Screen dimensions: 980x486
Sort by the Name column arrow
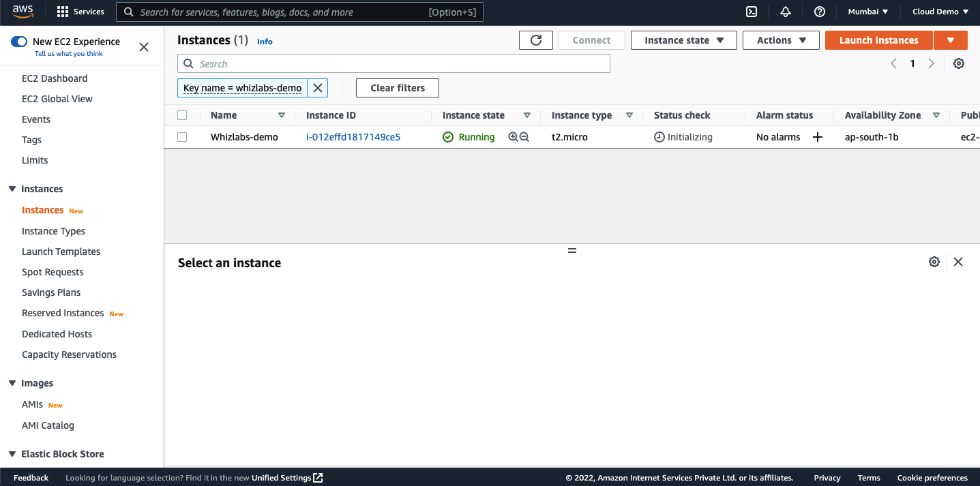coord(282,115)
